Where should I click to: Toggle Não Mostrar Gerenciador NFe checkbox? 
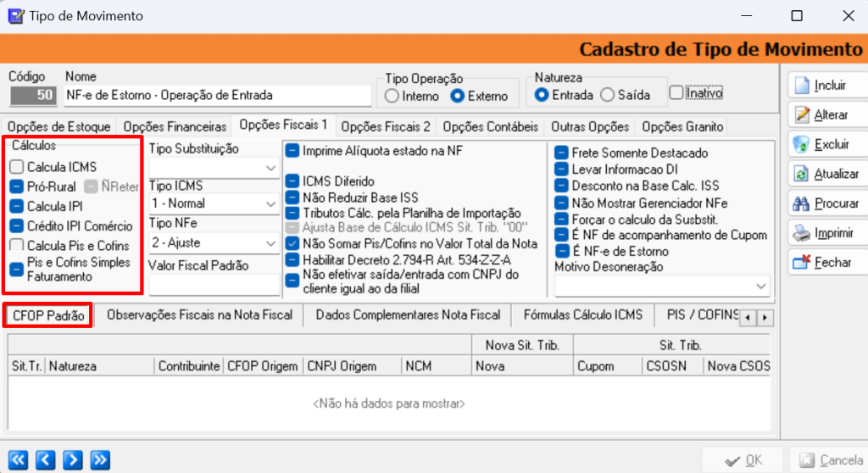tap(561, 203)
